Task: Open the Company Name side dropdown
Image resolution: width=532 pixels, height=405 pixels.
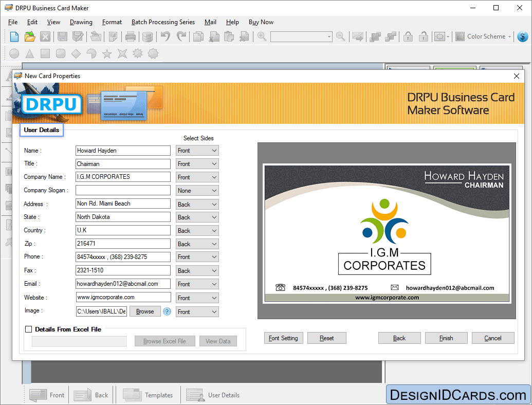Action: coord(197,177)
